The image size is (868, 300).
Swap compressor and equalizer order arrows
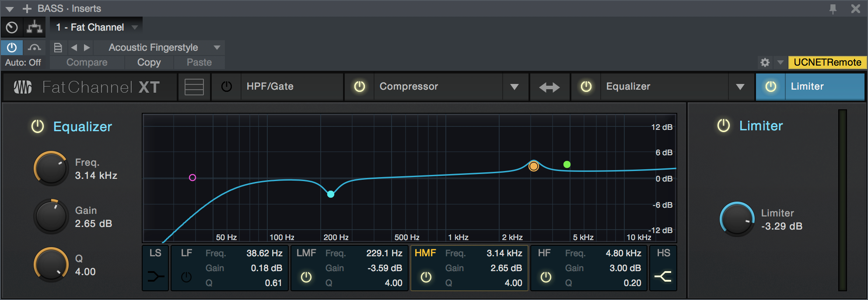(549, 87)
